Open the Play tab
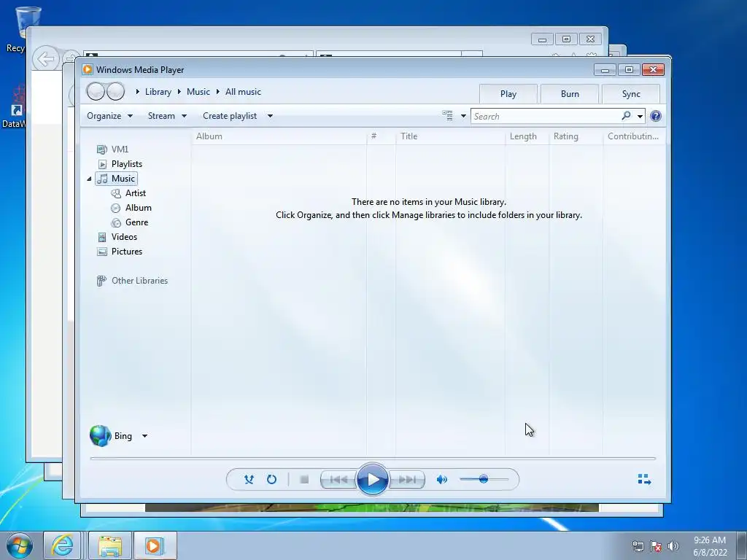This screenshot has width=747, height=560. 508,94
